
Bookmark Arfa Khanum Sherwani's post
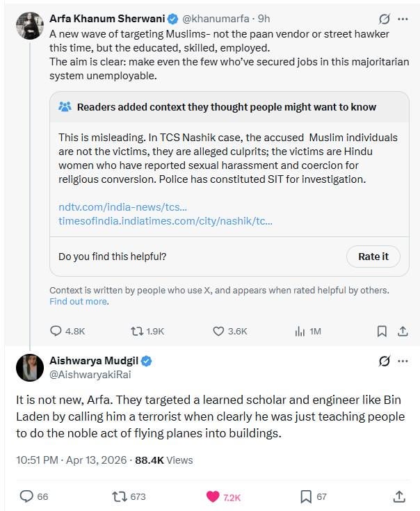[382, 332]
